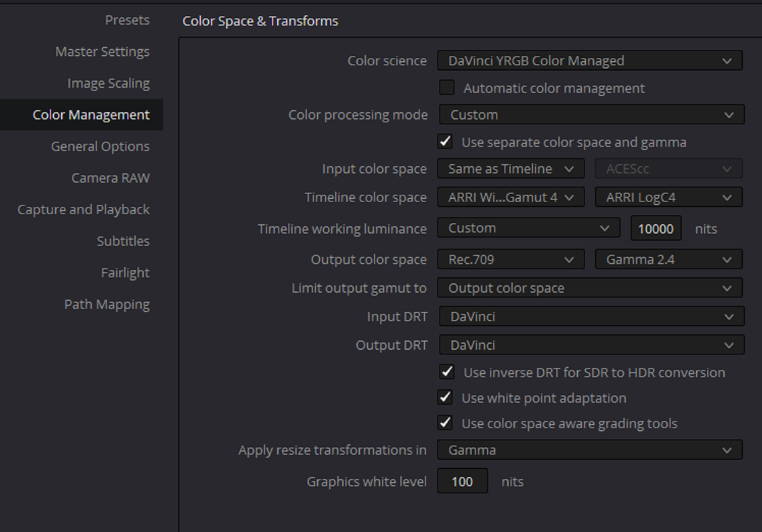This screenshot has width=762, height=532.
Task: Expand Apply resize transformations in dropdown
Action: [590, 450]
